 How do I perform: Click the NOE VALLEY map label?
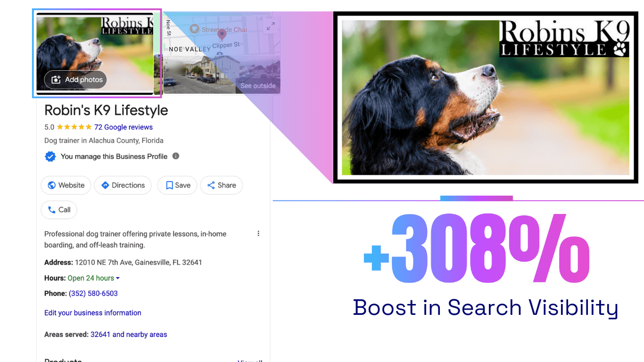coord(190,49)
